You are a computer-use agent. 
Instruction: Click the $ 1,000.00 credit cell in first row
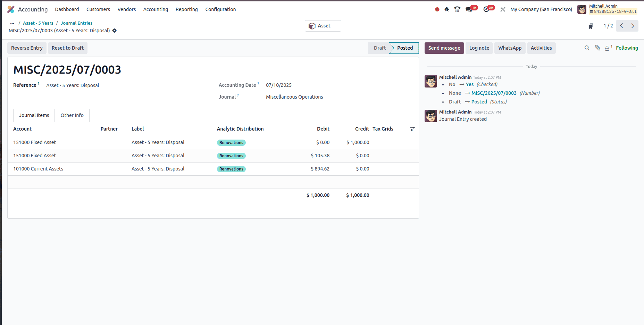(x=358, y=142)
